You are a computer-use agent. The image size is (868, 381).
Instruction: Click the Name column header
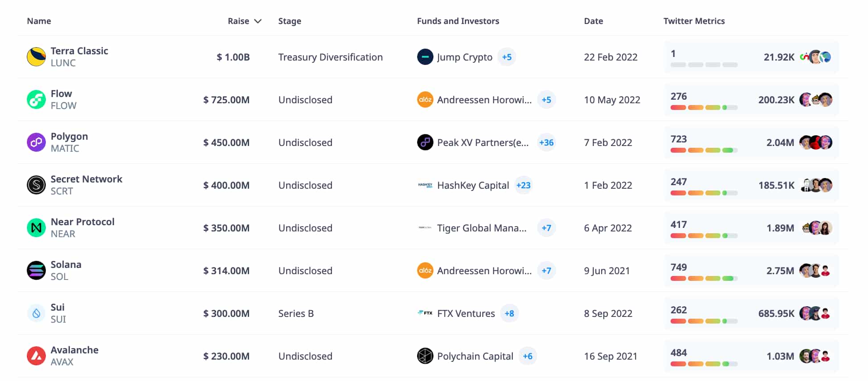(x=39, y=21)
